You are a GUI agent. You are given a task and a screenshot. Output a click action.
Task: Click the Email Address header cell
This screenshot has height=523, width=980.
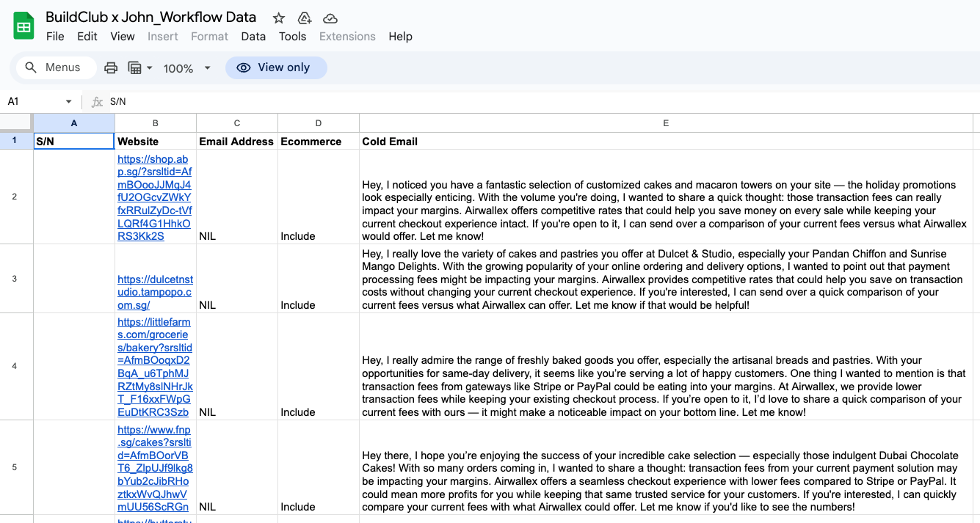(x=237, y=141)
